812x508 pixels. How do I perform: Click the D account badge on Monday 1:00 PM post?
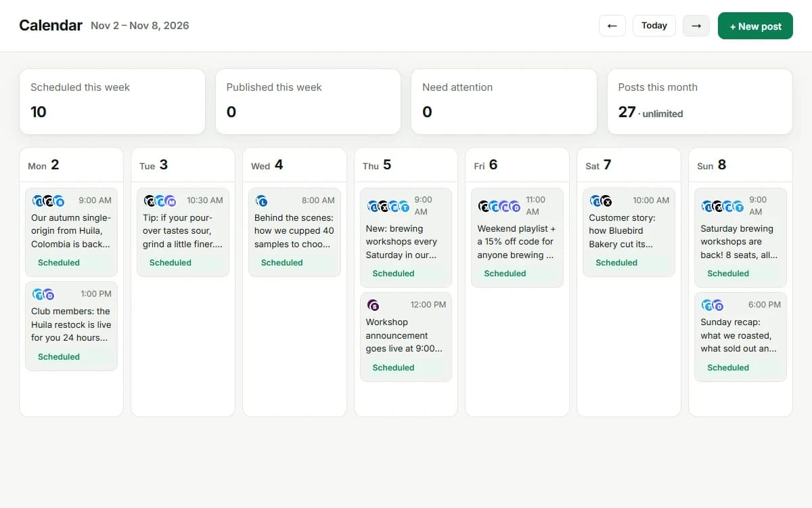[x=49, y=295]
